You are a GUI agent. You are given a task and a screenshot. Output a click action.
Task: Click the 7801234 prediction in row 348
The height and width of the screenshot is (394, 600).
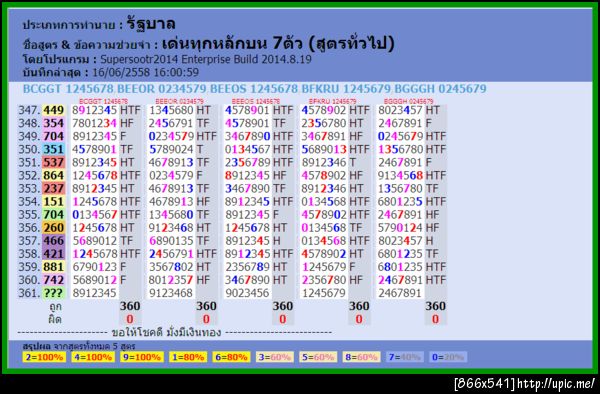pos(95,123)
